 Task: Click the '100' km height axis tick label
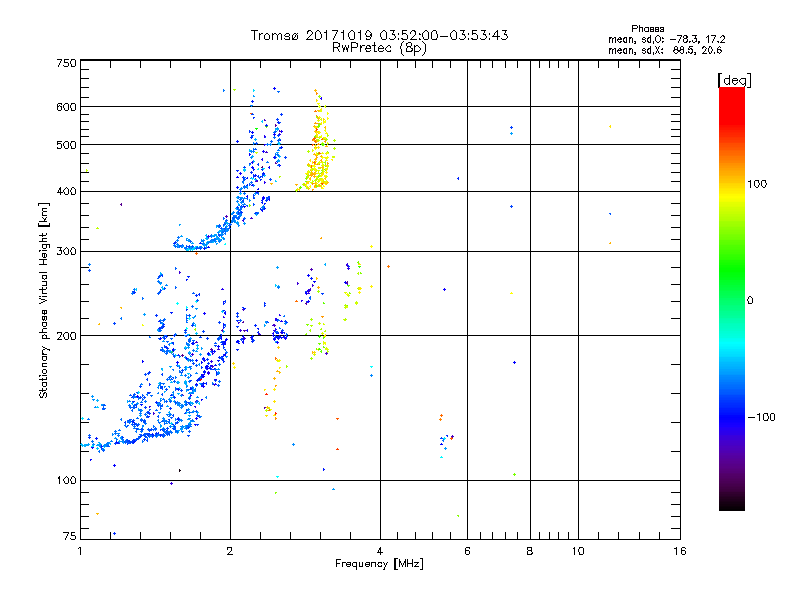(66, 480)
